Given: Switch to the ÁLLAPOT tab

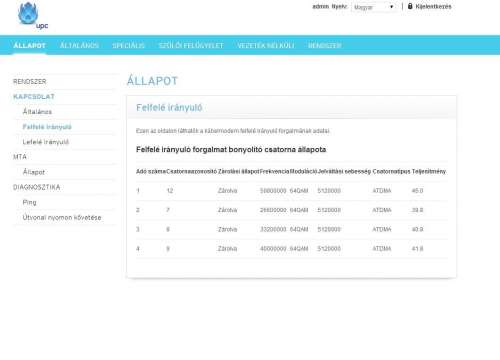Looking at the screenshot, I should 29,45.
